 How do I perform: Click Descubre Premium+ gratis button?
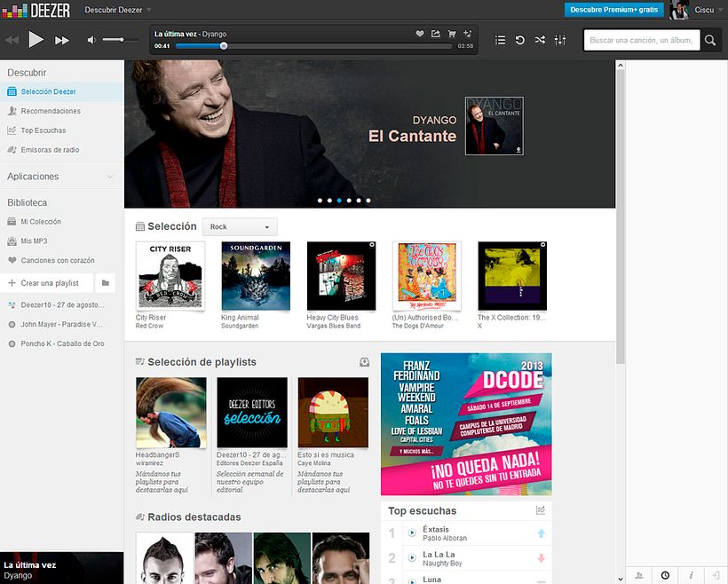[613, 9]
